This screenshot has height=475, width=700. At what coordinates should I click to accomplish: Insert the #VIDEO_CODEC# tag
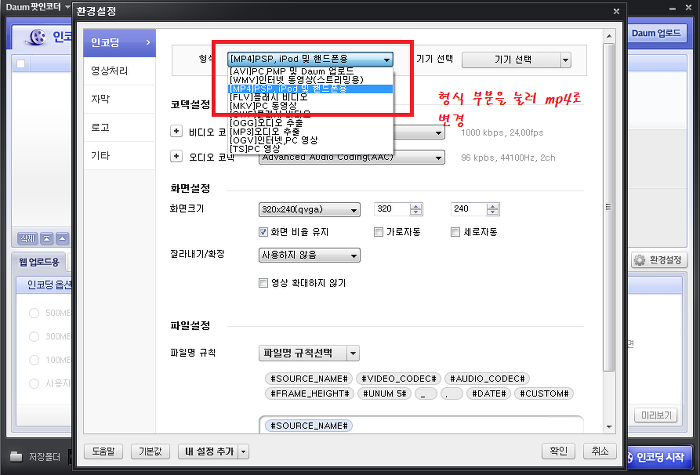399,379
